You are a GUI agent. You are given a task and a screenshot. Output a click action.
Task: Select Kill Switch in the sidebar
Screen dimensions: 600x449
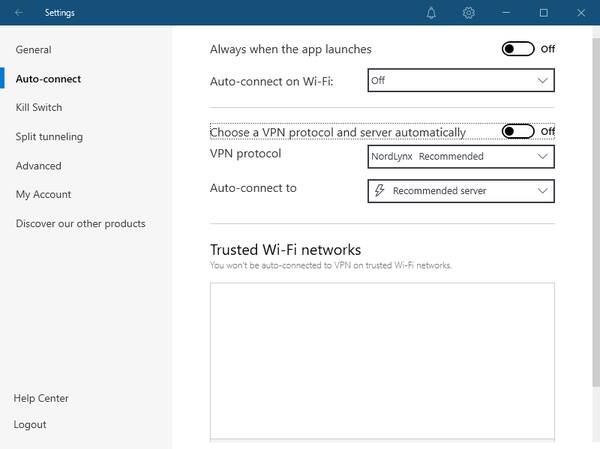click(x=39, y=107)
